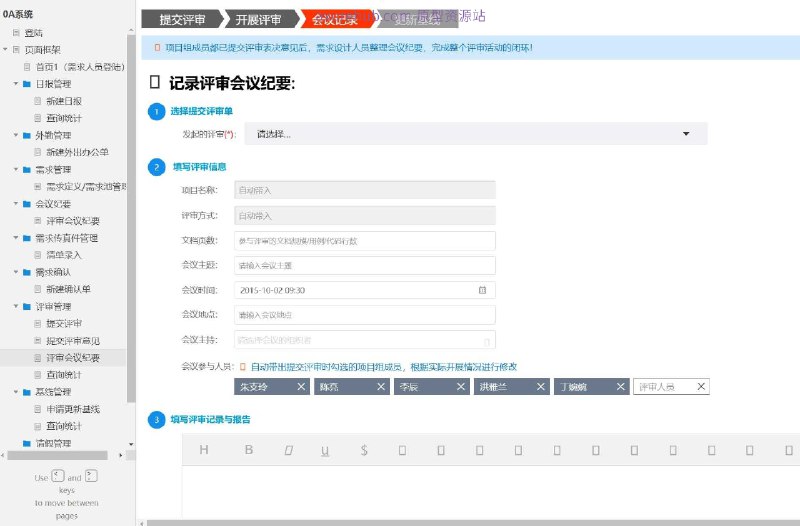The height and width of the screenshot is (526, 800).
Task: Click the 会议地点 input field
Action: [365, 315]
